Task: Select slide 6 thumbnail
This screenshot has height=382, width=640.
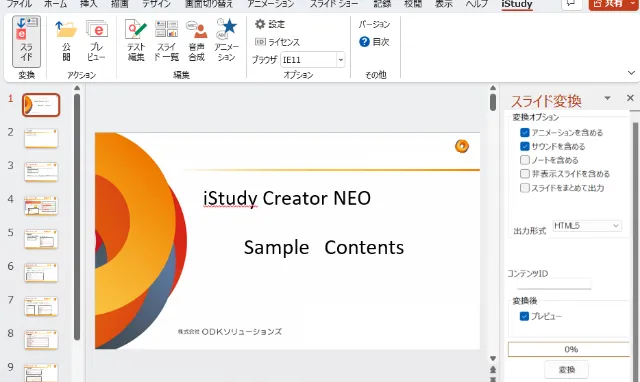Action: click(41, 273)
